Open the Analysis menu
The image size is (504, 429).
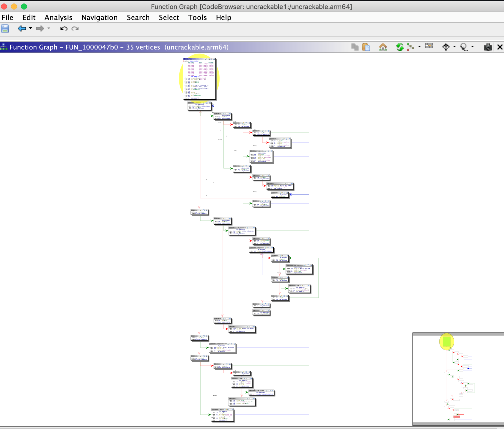pyautogui.click(x=58, y=17)
